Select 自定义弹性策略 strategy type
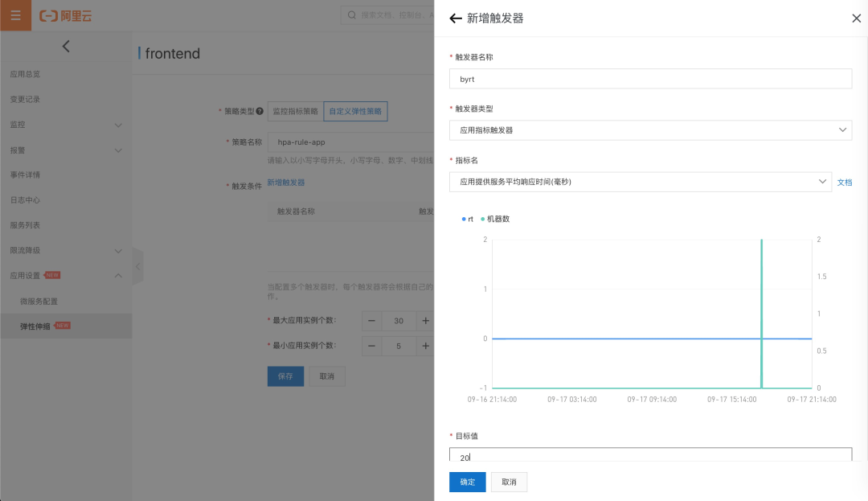 pyautogui.click(x=355, y=111)
